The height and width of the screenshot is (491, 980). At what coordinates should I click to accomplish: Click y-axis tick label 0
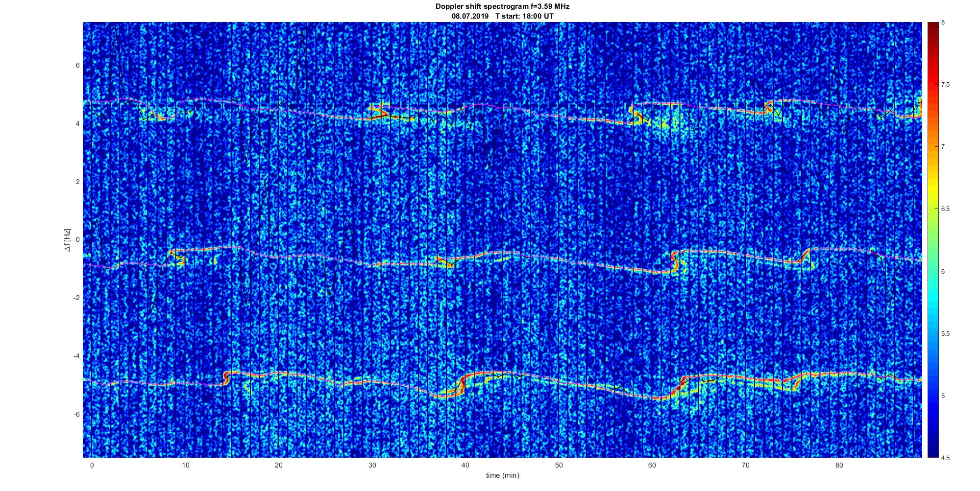click(x=77, y=240)
